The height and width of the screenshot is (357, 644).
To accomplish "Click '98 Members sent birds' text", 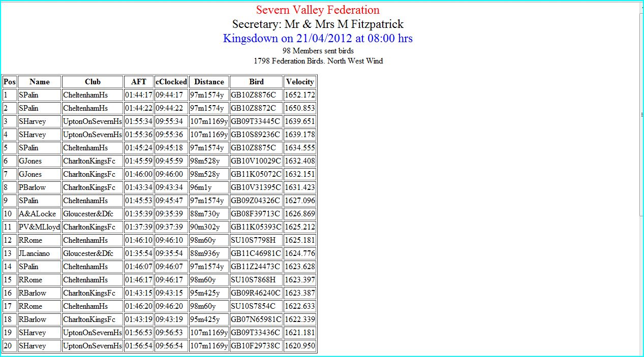I will [x=318, y=51].
